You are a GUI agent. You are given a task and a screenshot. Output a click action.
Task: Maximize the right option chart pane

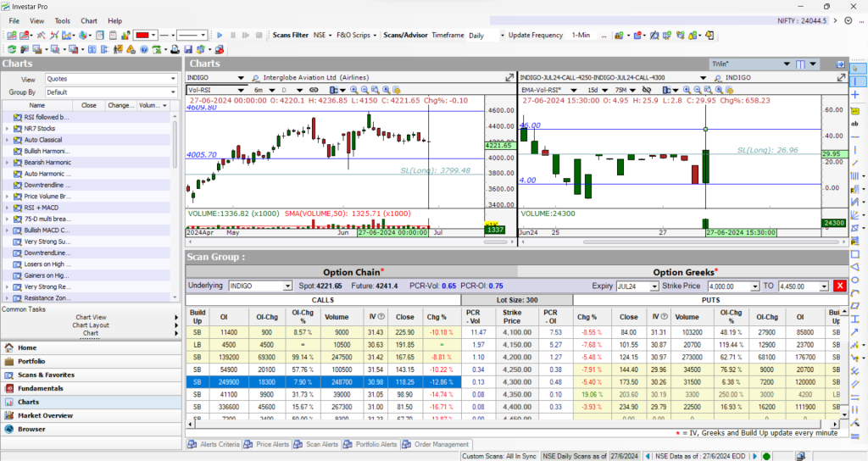[842, 77]
